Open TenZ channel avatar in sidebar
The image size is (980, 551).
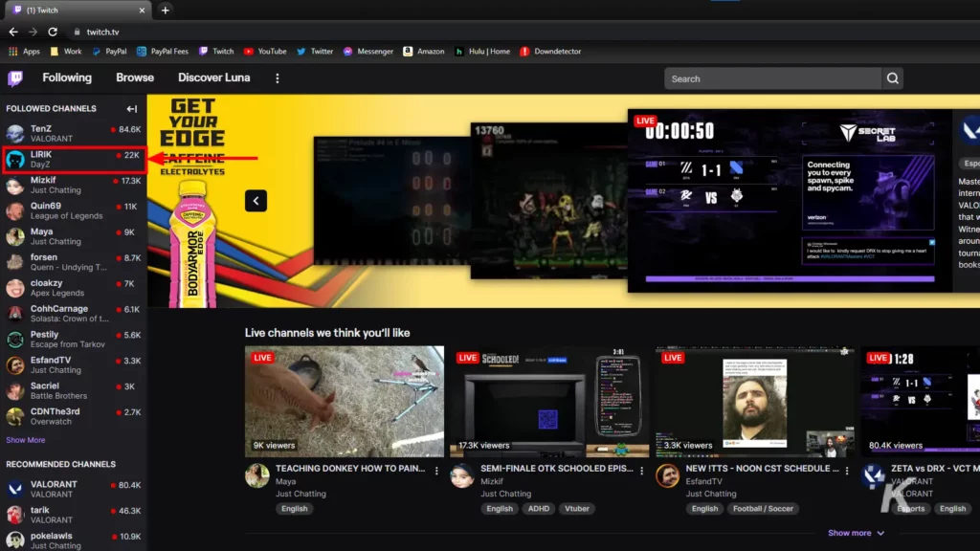pos(15,133)
